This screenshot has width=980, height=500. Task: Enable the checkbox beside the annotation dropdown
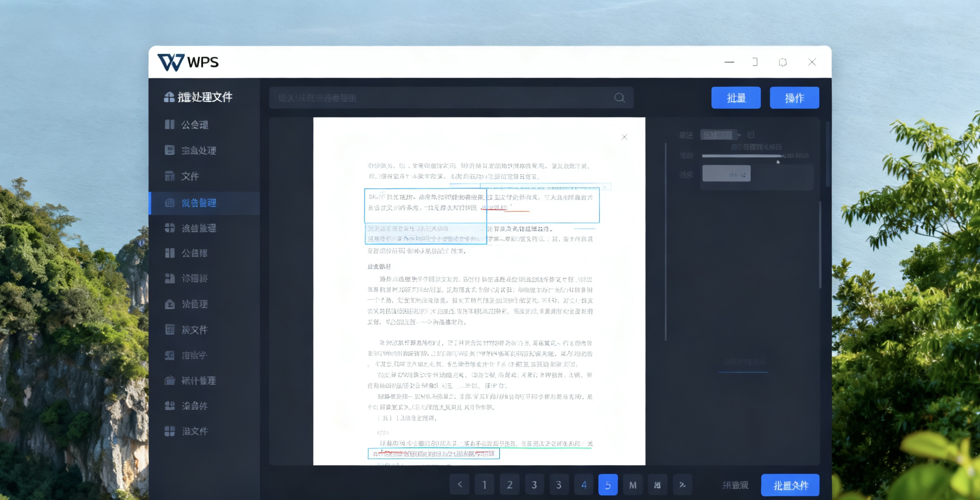point(750,135)
